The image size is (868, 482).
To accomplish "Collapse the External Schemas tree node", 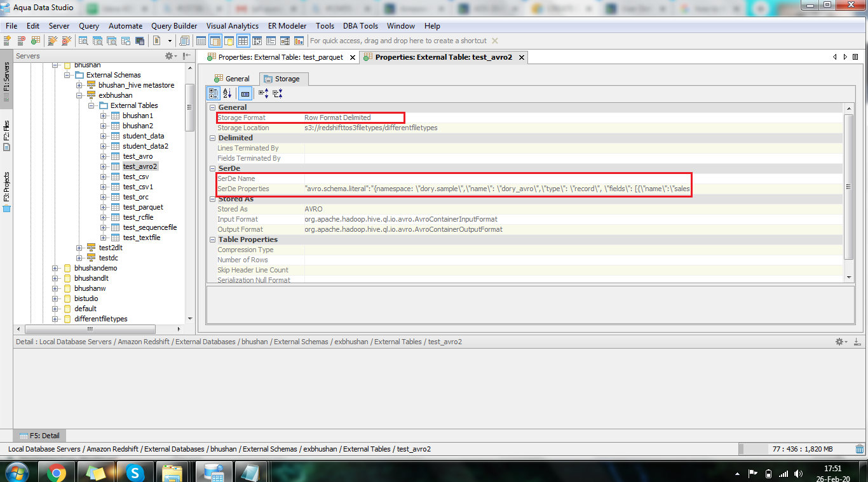I will [x=67, y=75].
